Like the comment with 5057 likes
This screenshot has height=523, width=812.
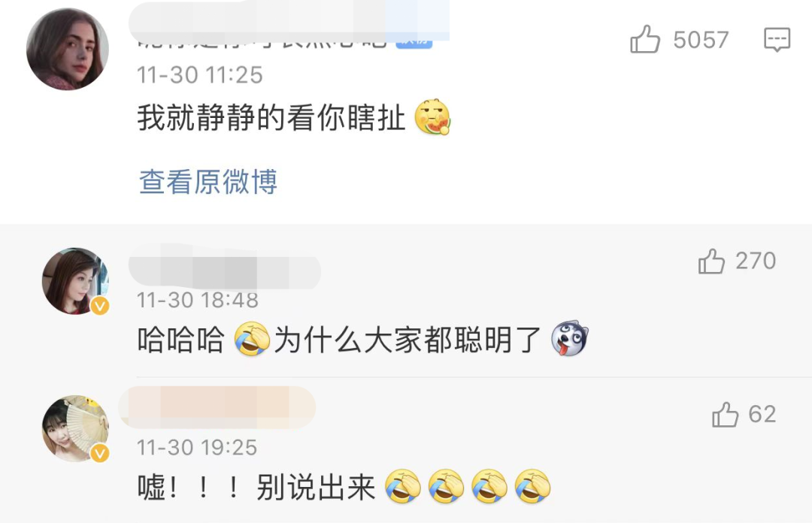pos(645,39)
